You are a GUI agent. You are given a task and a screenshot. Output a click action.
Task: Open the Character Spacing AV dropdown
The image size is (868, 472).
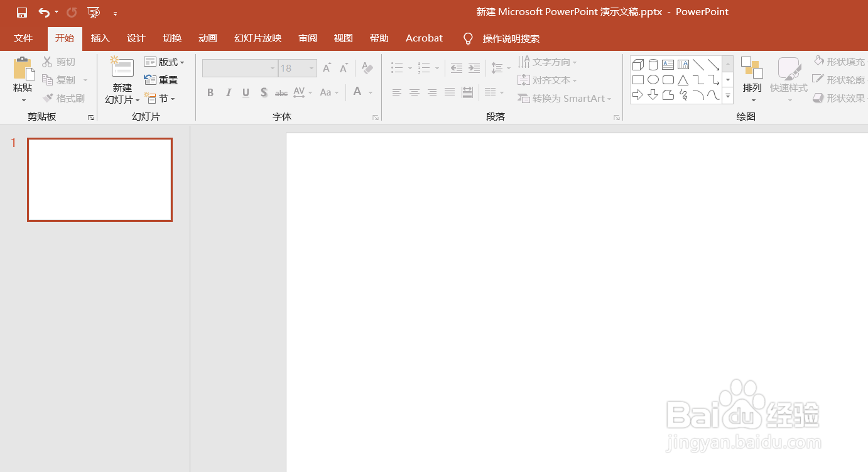302,92
